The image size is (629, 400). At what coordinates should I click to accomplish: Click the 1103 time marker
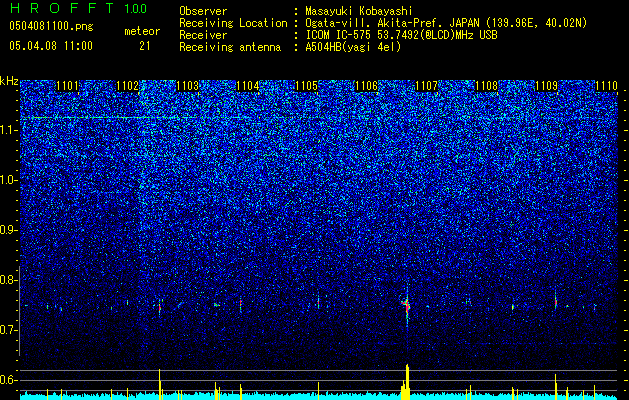click(x=188, y=86)
